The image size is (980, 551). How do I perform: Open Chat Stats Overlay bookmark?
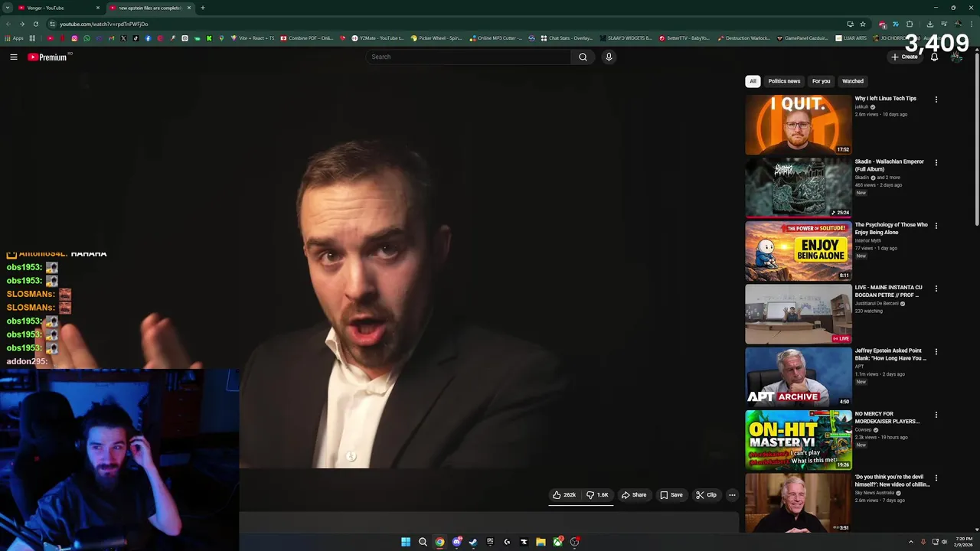(x=567, y=38)
